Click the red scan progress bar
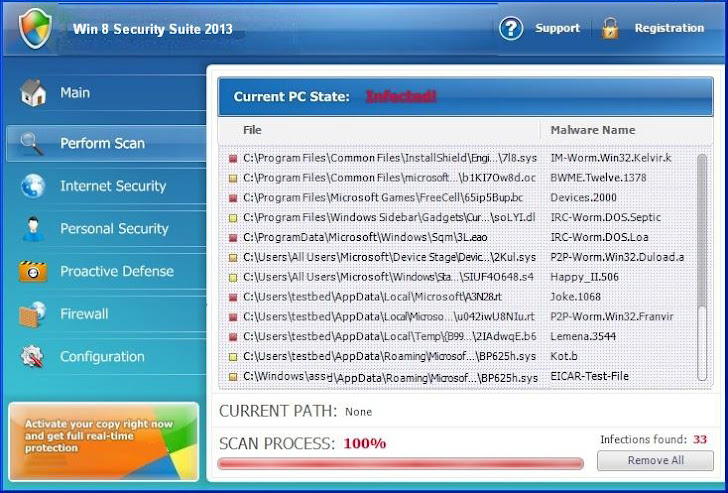Viewport: 728px width, 493px height. click(x=400, y=463)
